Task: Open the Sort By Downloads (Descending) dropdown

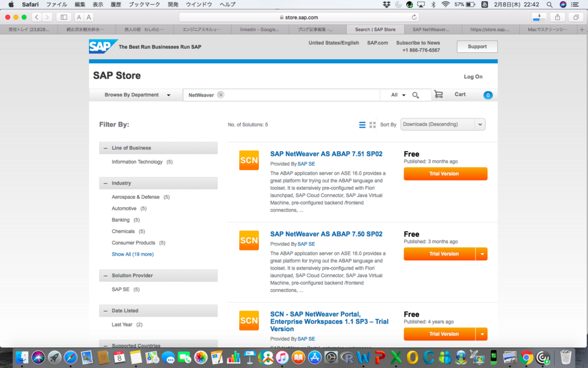Action: point(443,124)
